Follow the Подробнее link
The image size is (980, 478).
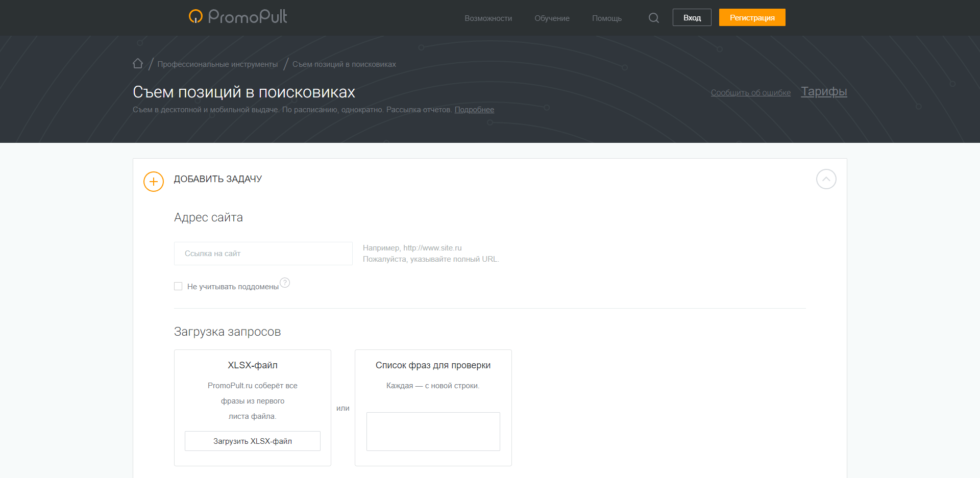coord(474,110)
